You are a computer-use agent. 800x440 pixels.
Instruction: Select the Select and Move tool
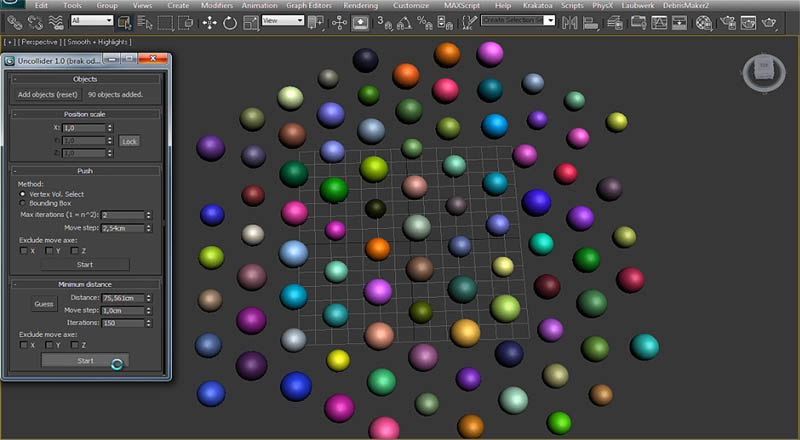(208, 21)
